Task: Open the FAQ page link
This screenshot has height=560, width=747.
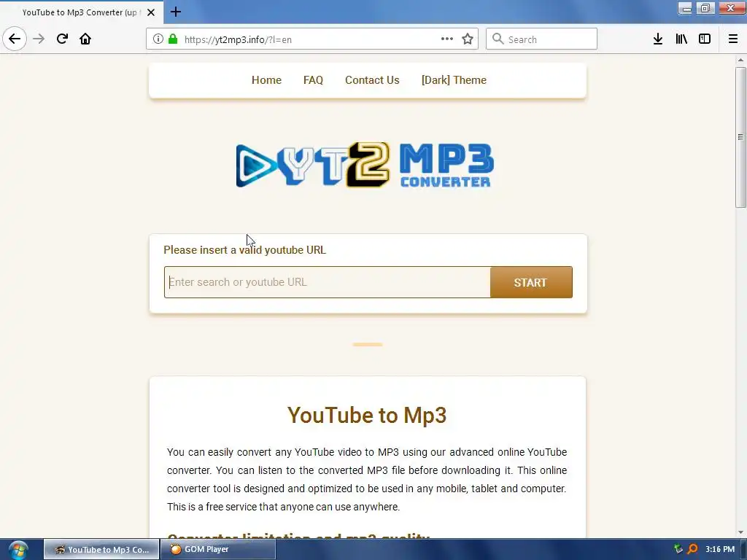Action: click(x=313, y=80)
